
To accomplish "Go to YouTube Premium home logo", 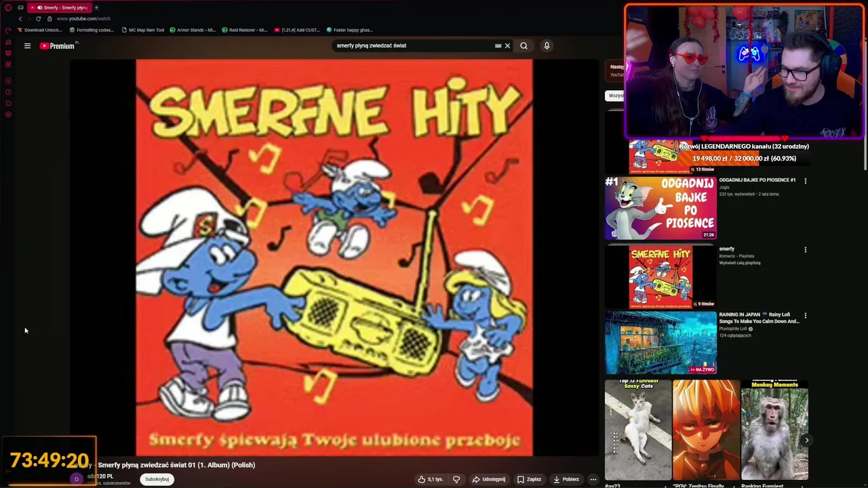I will pos(58,46).
